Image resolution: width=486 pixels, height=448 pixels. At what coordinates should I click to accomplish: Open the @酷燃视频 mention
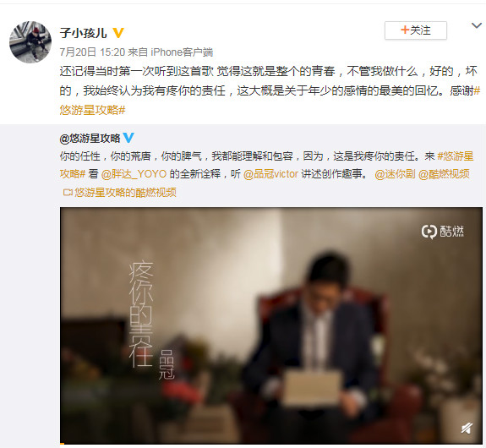444,174
